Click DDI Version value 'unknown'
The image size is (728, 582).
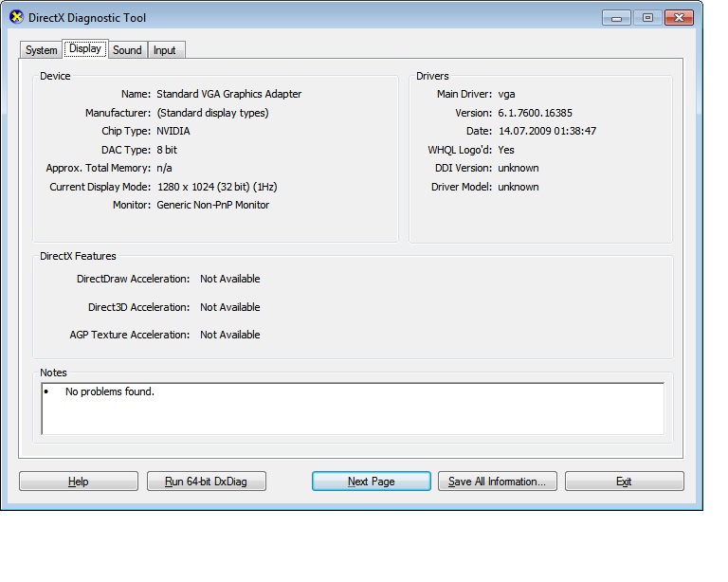point(519,168)
